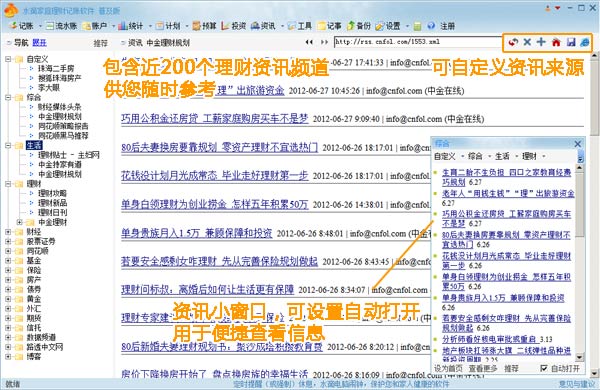The image size is (600, 390).
Task: Click the Internet Explorer icon in toolbar
Action: (585, 42)
